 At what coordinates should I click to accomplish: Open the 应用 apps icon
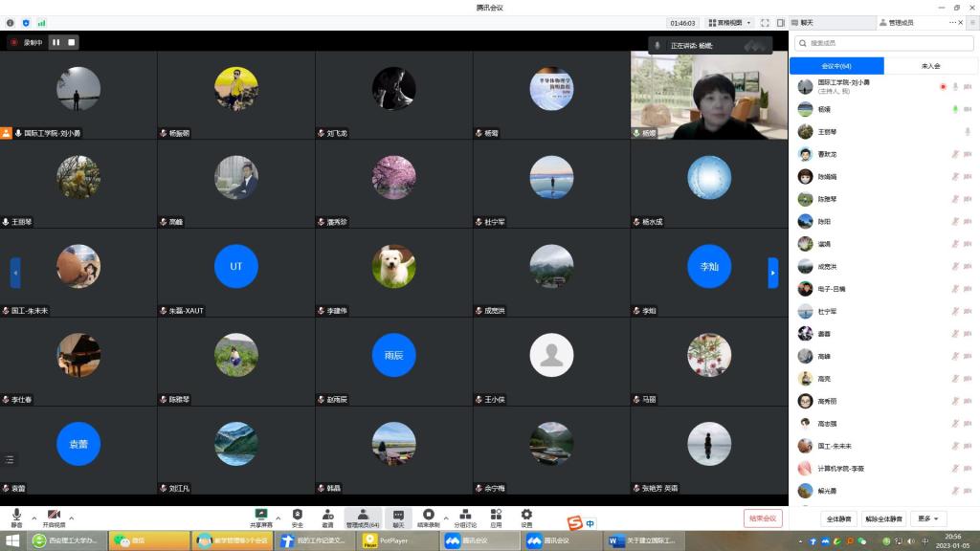point(496,515)
